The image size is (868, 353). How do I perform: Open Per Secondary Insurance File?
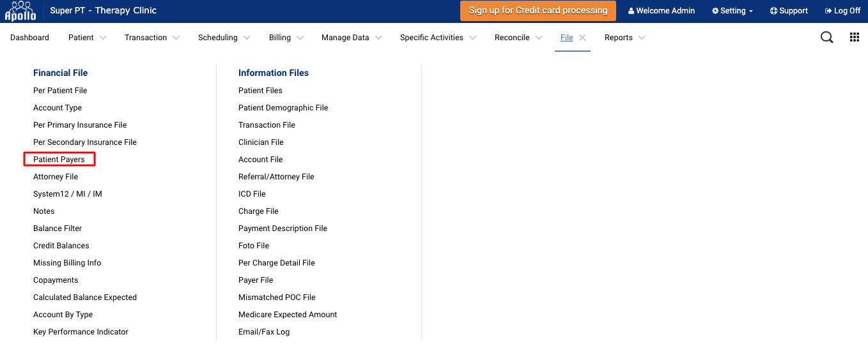(x=85, y=142)
